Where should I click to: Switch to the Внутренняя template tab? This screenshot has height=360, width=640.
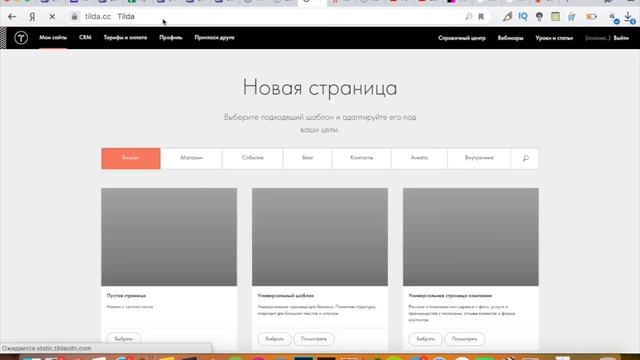pos(479,158)
